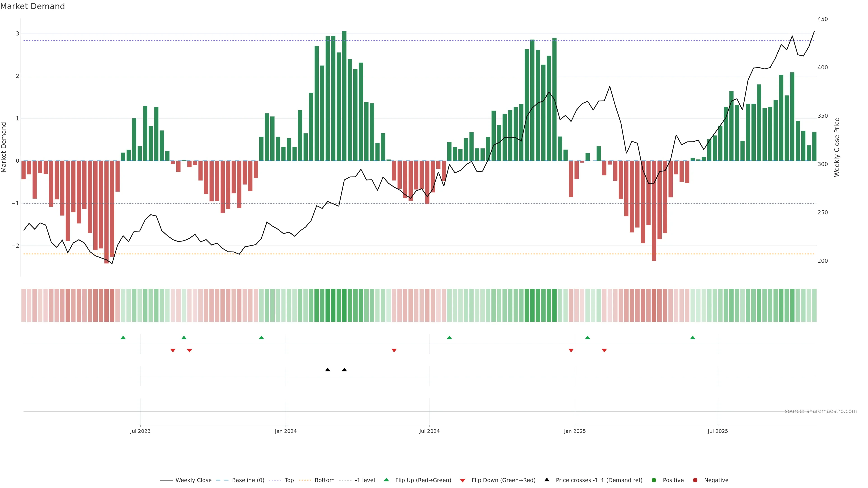Click the last green flip-up marker before Jul 2025
Viewport: 868px width, 488px height.
tap(693, 338)
